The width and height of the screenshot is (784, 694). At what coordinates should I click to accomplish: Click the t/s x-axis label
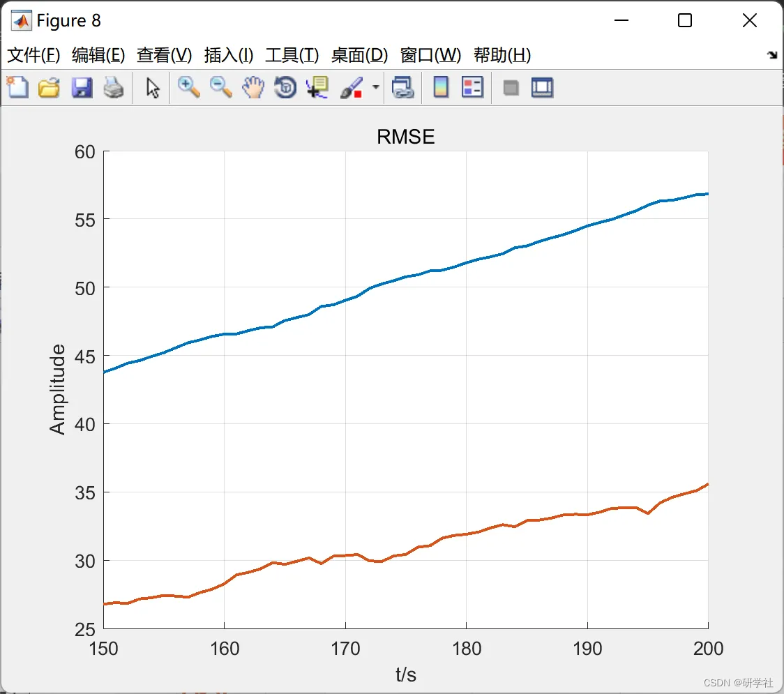click(x=405, y=674)
